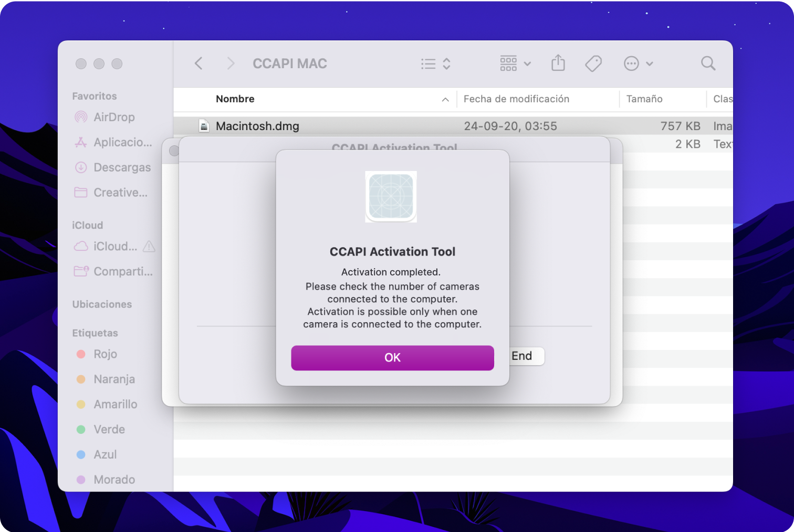Open the list view options selector

tap(436, 63)
